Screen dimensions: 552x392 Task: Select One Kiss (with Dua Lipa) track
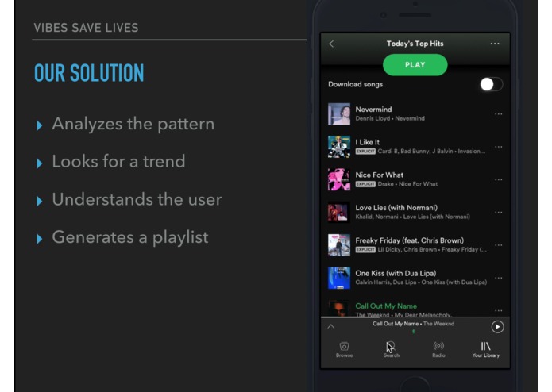point(421,278)
